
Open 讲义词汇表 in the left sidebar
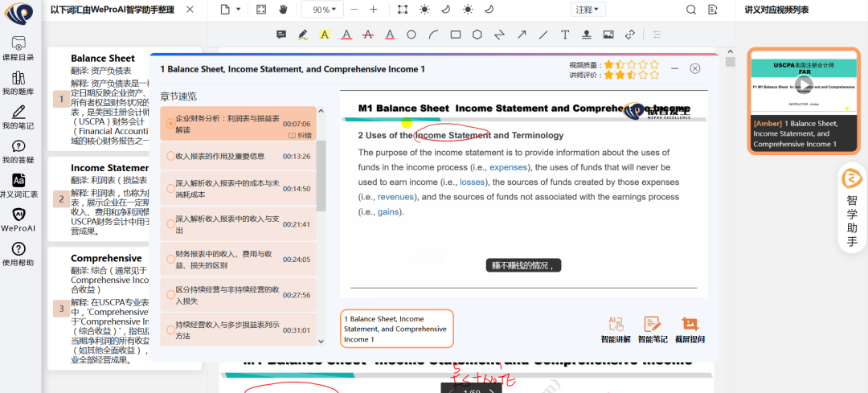18,186
